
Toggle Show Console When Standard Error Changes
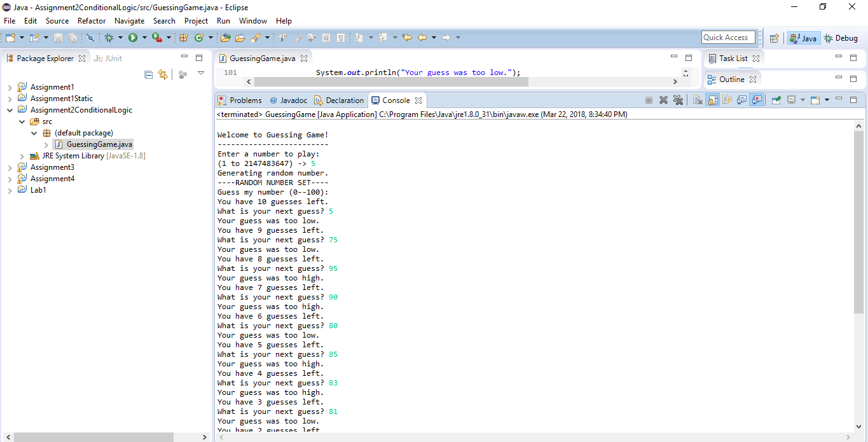click(756, 100)
